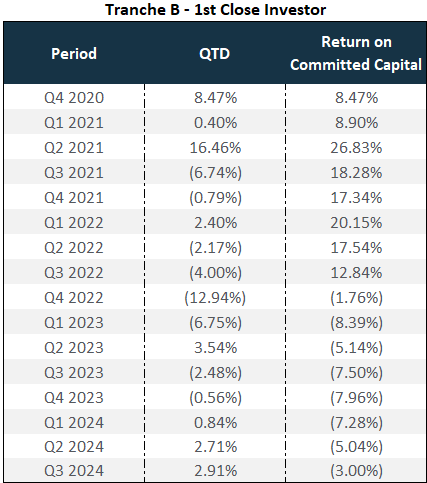This screenshot has height=483, width=427.
Task: Select the (4.00%) QTD cell
Action: point(215,273)
